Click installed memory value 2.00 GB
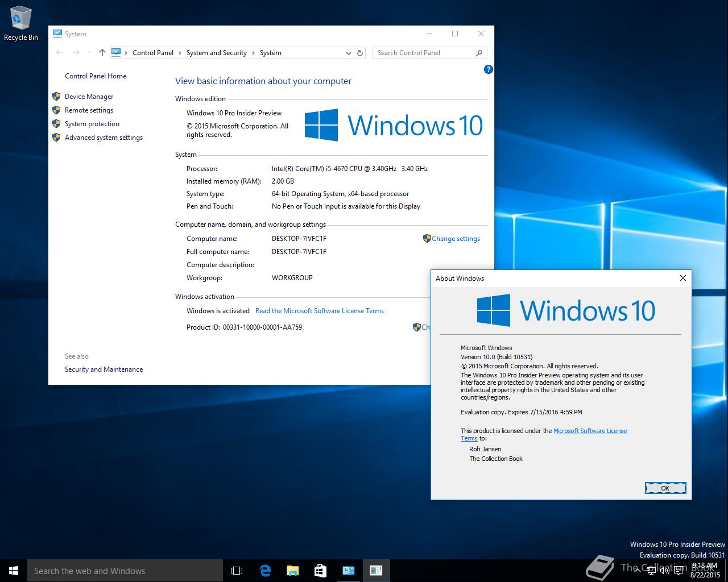The height and width of the screenshot is (582, 728). click(283, 181)
